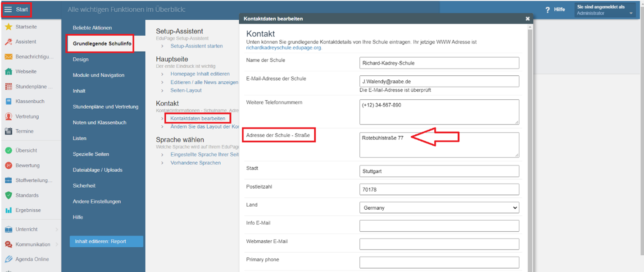Click Seiten-Layout link
The height and width of the screenshot is (272, 644).
click(186, 90)
